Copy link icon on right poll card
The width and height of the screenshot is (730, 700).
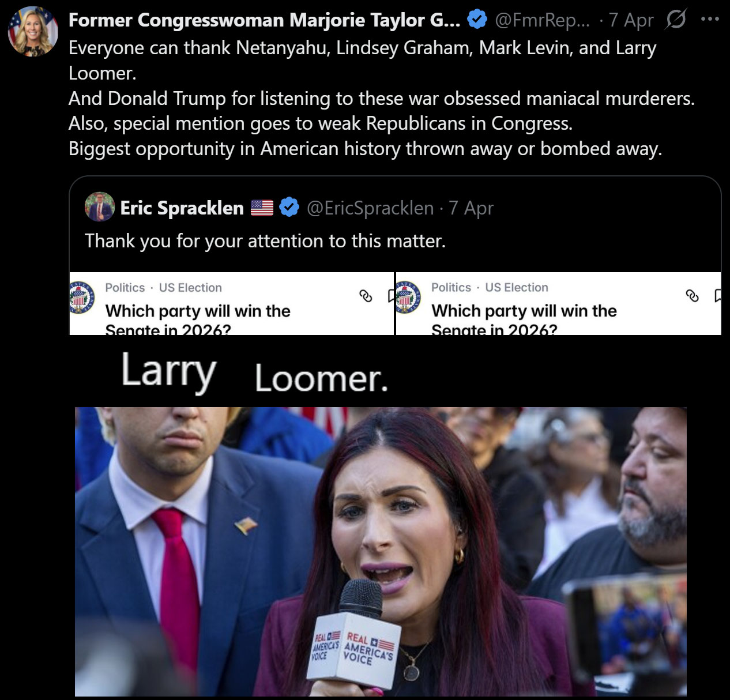pos(692,295)
